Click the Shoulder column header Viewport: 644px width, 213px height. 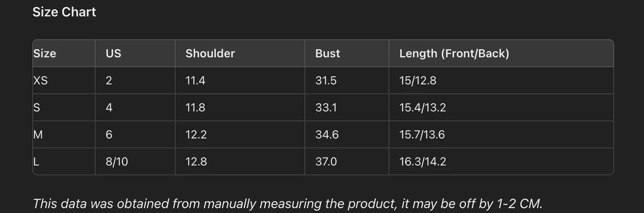click(210, 54)
